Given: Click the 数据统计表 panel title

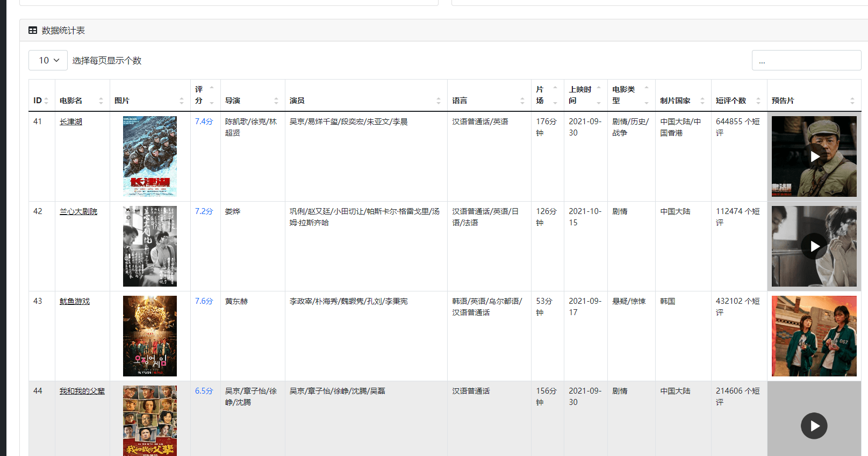Looking at the screenshot, I should pos(63,31).
